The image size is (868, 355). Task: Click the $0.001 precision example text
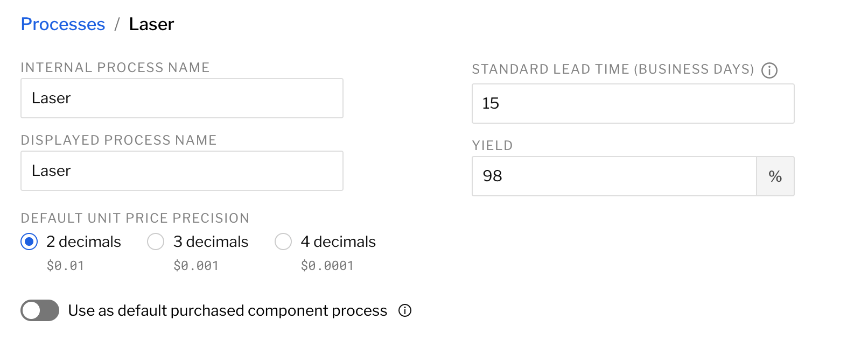(197, 265)
